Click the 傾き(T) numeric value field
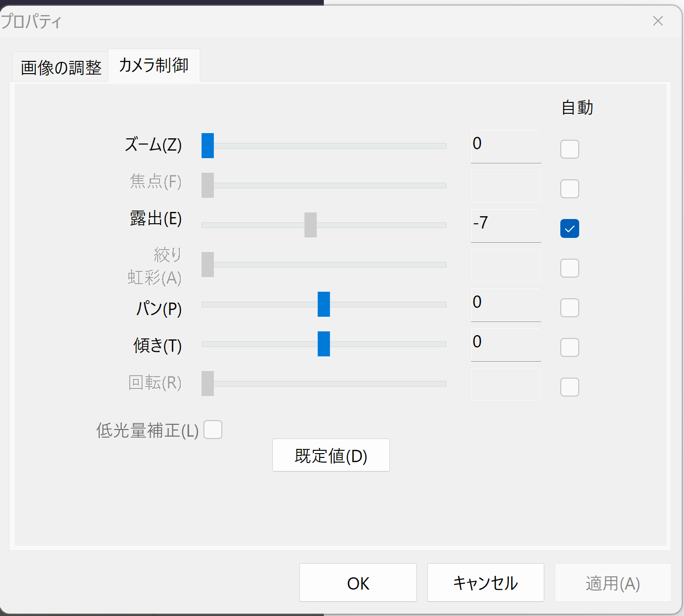Viewport: 684px width, 616px height. point(506,345)
